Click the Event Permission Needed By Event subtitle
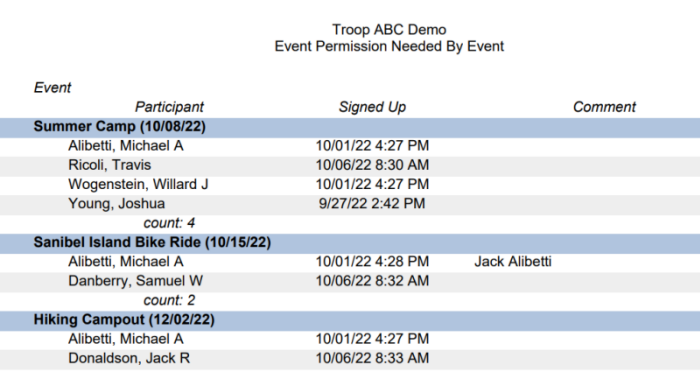700x371 pixels. pos(389,46)
